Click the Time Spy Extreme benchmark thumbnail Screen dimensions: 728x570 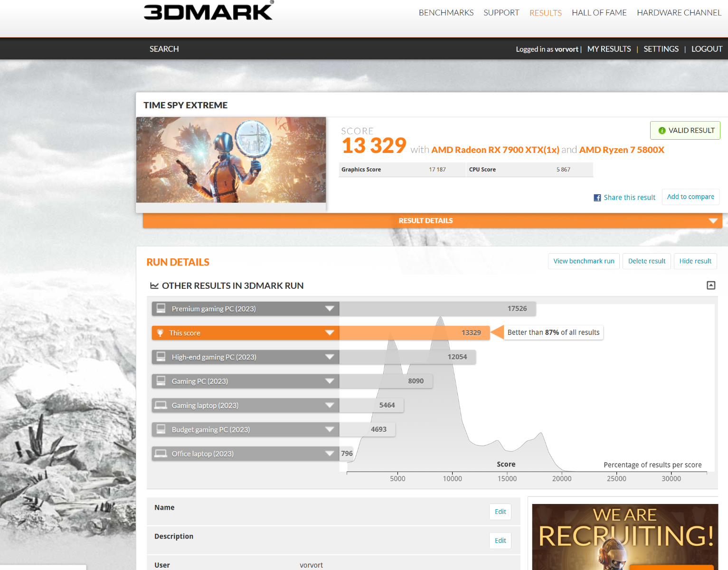click(x=231, y=160)
